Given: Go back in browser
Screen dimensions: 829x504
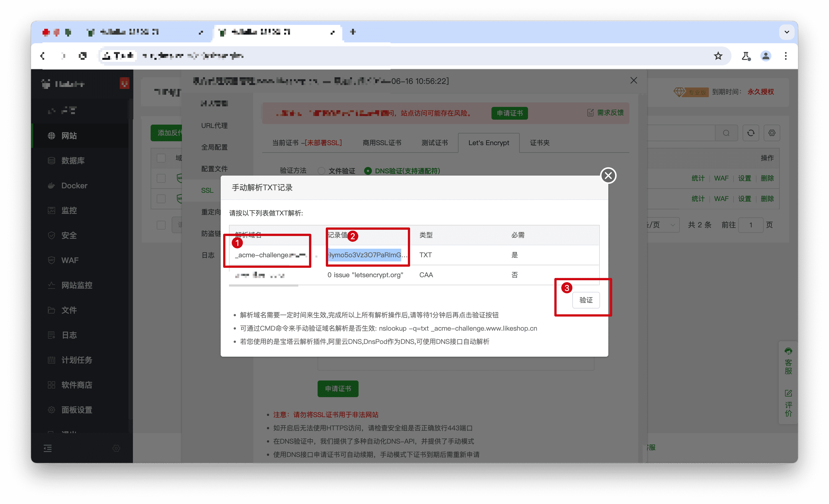Looking at the screenshot, I should tap(42, 56).
